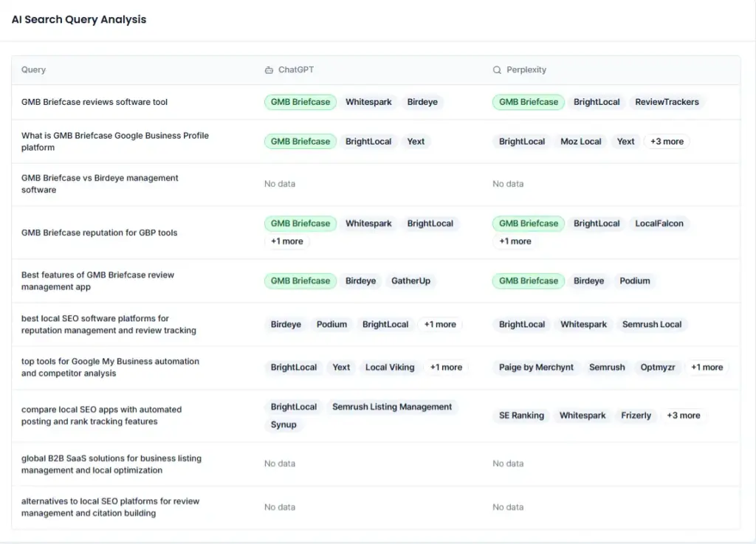Click the Semrush Listing Management tag

(392, 406)
